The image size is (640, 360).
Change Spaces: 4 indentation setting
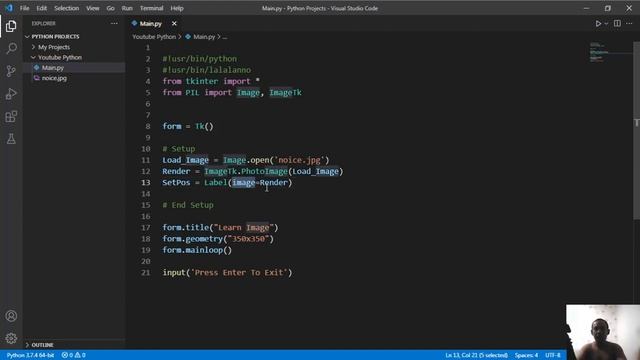click(x=526, y=355)
